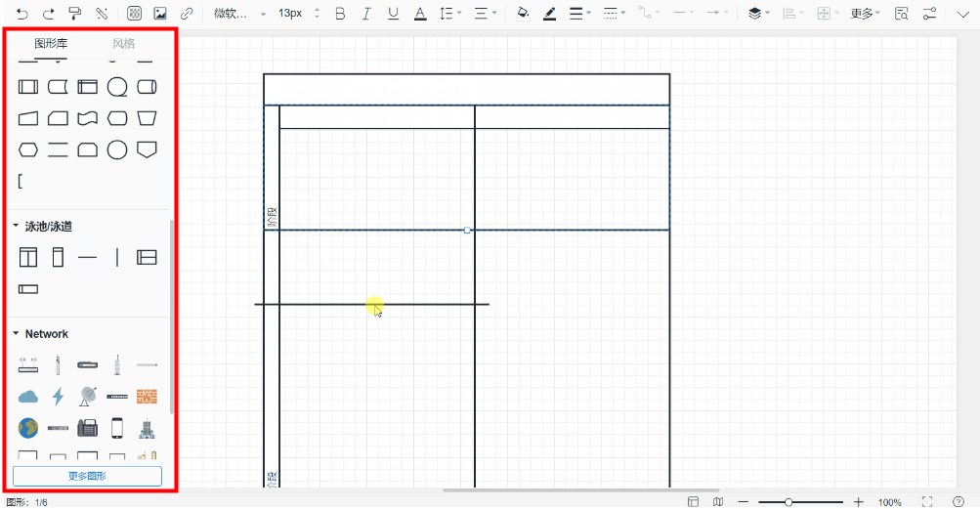The image size is (980, 509).
Task: Select the hexagon preparation flowchart shape
Action: coord(28,149)
